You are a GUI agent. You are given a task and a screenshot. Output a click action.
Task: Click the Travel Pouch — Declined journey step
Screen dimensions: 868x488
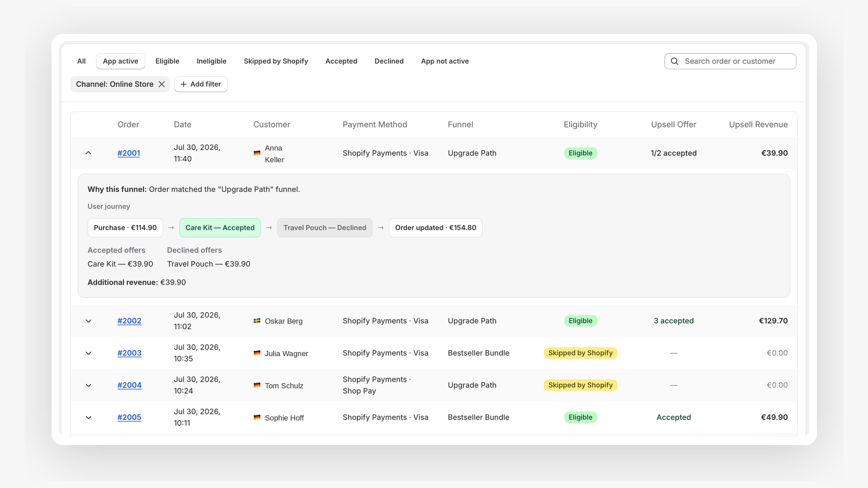pos(325,228)
